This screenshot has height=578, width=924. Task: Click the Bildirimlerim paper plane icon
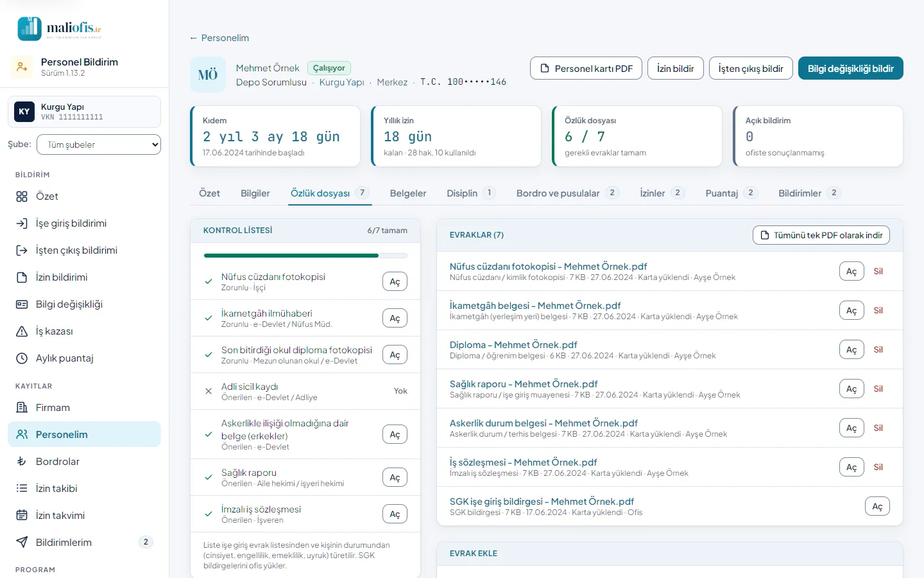point(22,543)
